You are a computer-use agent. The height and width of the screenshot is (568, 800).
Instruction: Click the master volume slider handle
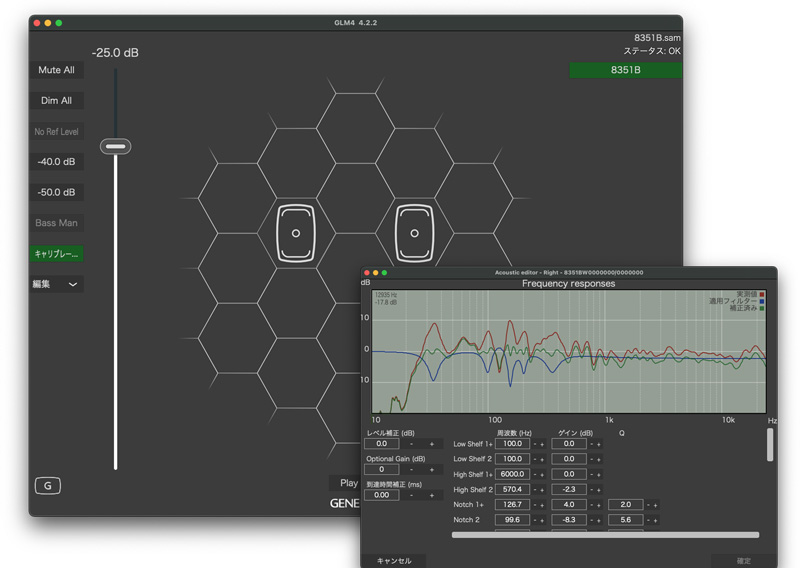tap(116, 147)
